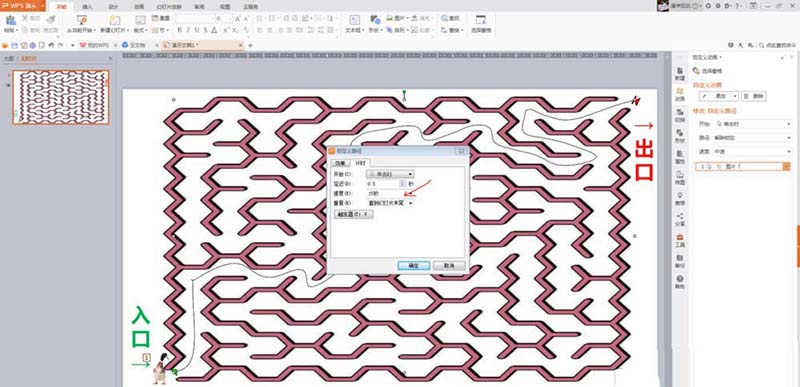Click the New Slide icon
This screenshot has height=387, width=800.
point(115,20)
